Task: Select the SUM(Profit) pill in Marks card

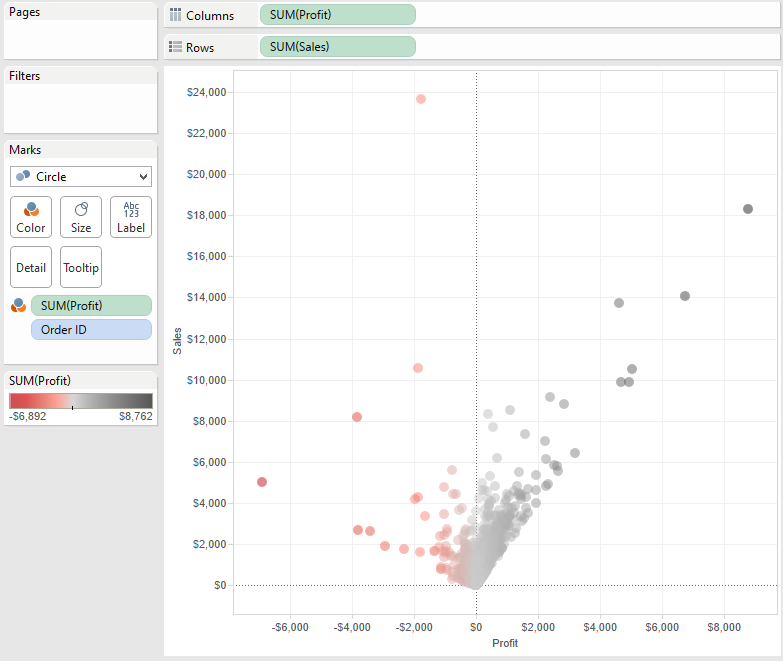Action: coord(91,306)
